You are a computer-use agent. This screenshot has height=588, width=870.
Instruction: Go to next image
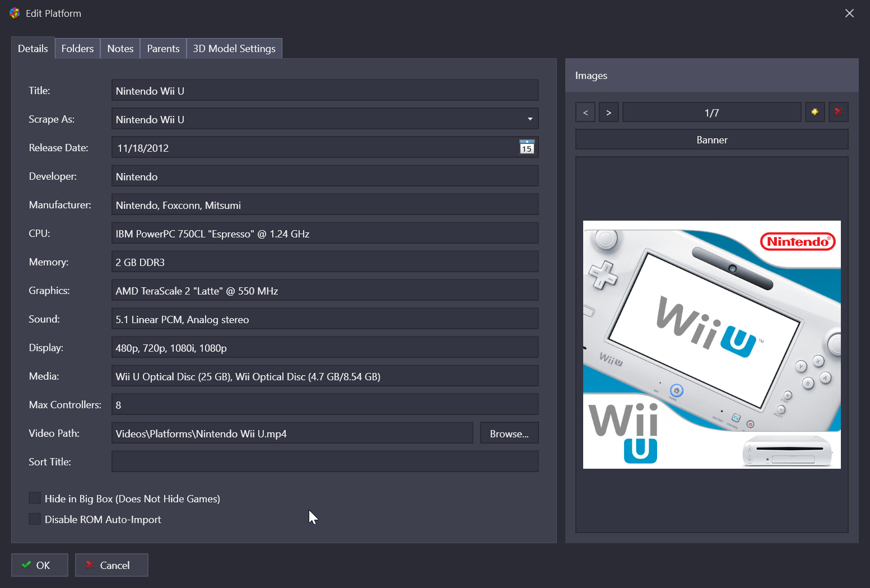(x=609, y=112)
